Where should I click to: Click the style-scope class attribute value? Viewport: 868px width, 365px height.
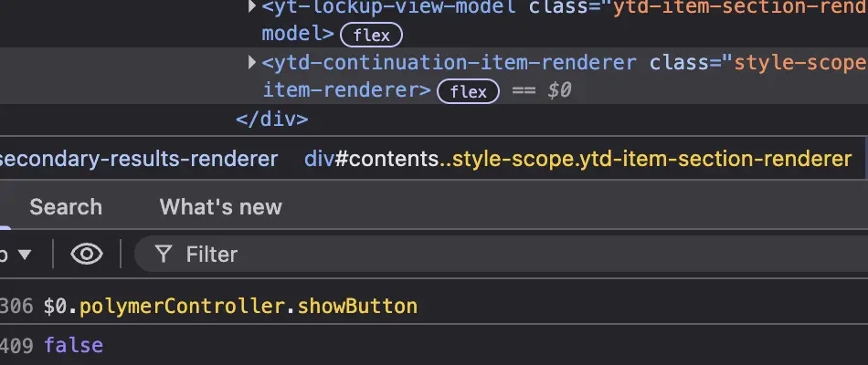(x=799, y=63)
